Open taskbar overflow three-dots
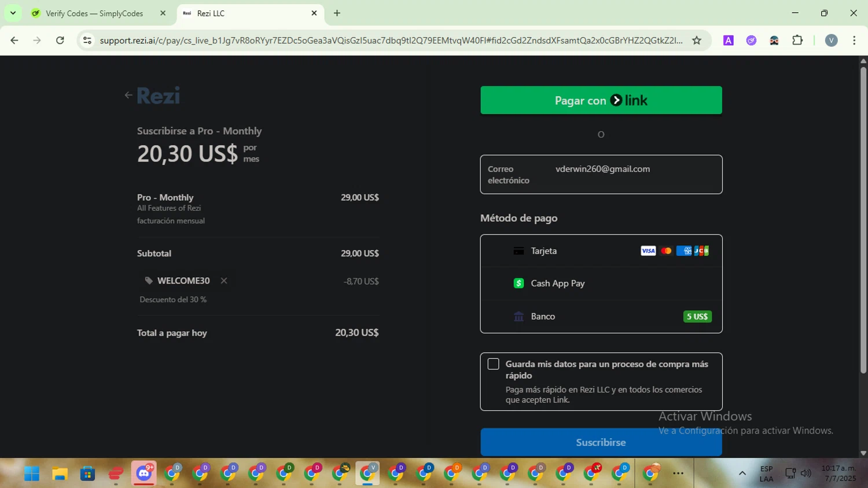Screen dimensions: 868x488 coord(678,474)
